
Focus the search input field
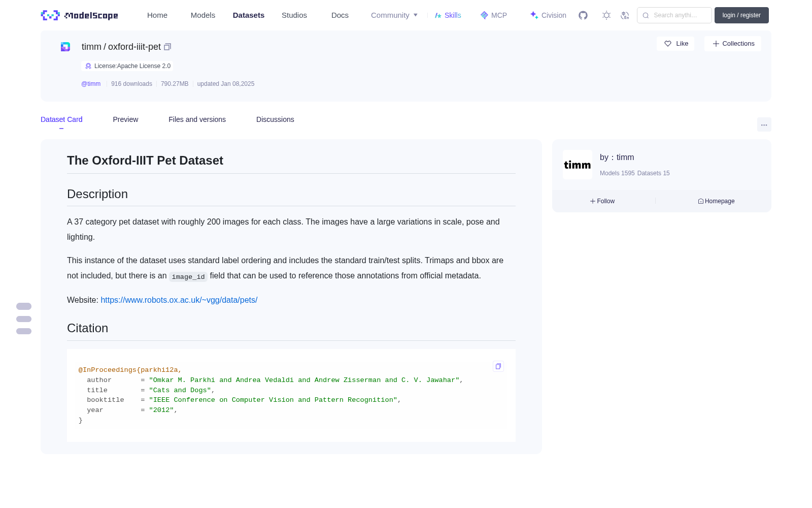tap(674, 15)
